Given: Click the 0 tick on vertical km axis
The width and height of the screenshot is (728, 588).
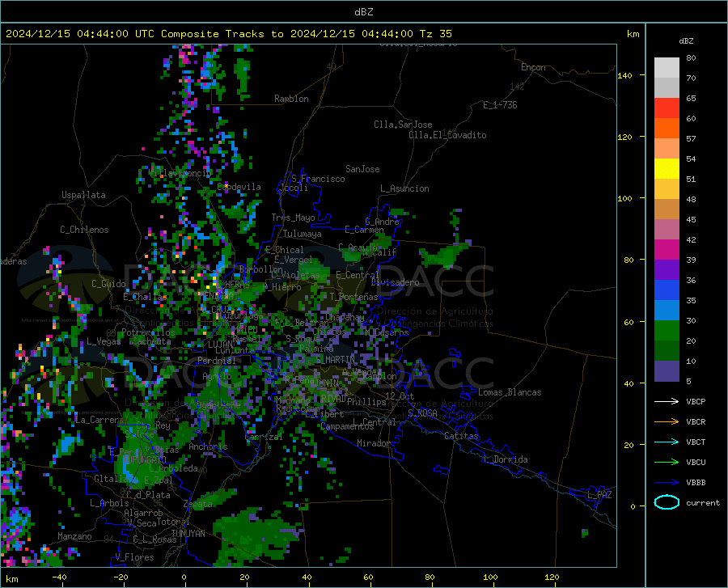Looking at the screenshot, I should pyautogui.click(x=633, y=506).
